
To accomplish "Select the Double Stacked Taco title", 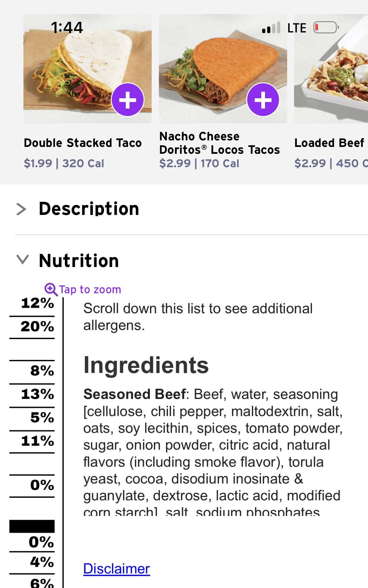I will point(83,143).
